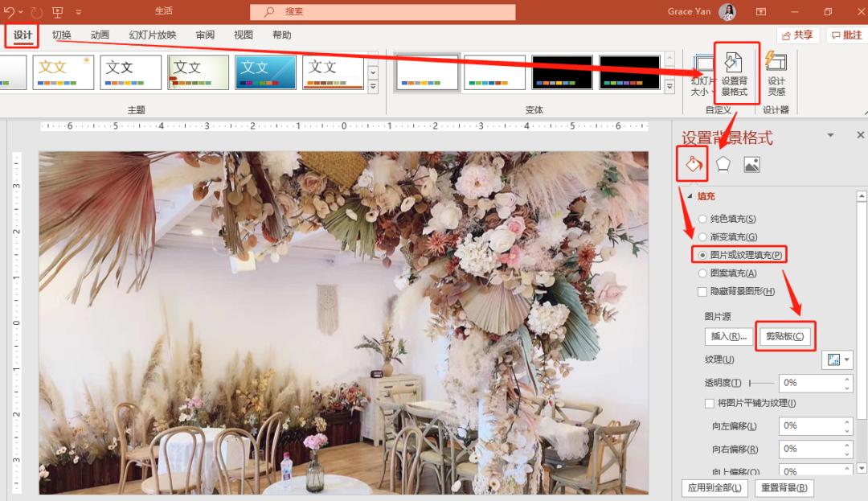Image resolution: width=868 pixels, height=501 pixels.
Task: Tick the Tile picture as texture (将图片平铺为纹理) checkbox
Action: 710,403
